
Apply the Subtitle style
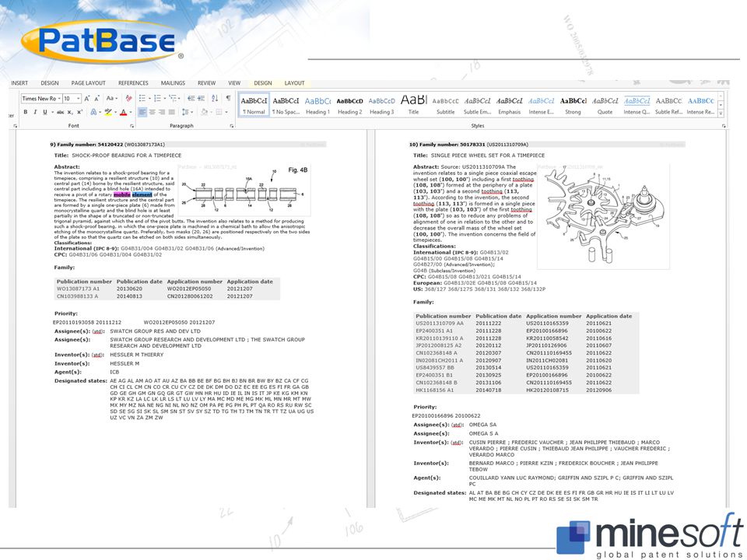click(x=445, y=105)
